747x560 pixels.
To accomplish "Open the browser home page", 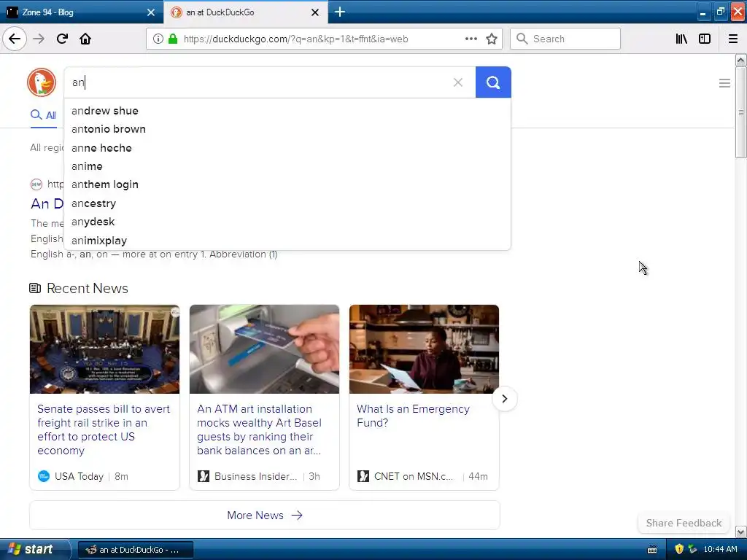I will click(85, 39).
